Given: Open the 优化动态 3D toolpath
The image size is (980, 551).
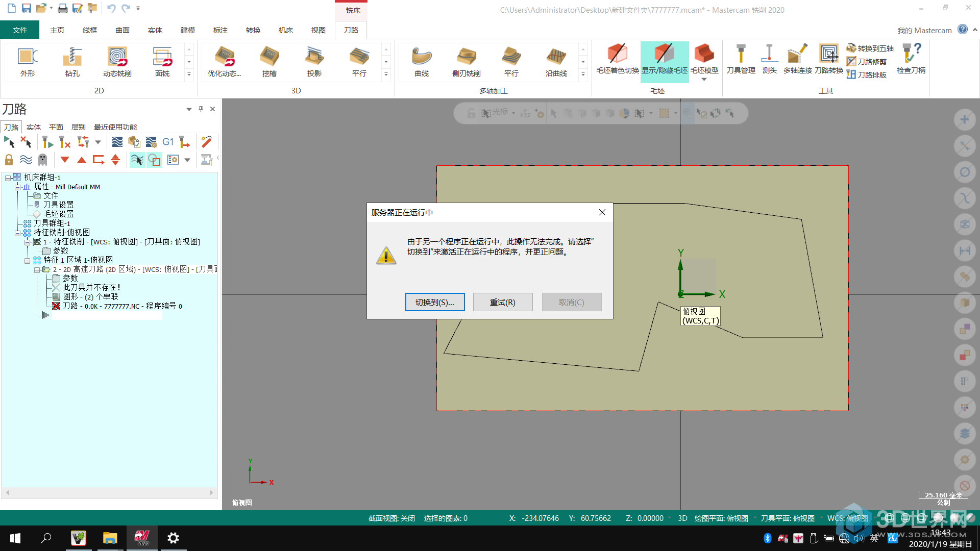Looking at the screenshot, I should (x=224, y=62).
